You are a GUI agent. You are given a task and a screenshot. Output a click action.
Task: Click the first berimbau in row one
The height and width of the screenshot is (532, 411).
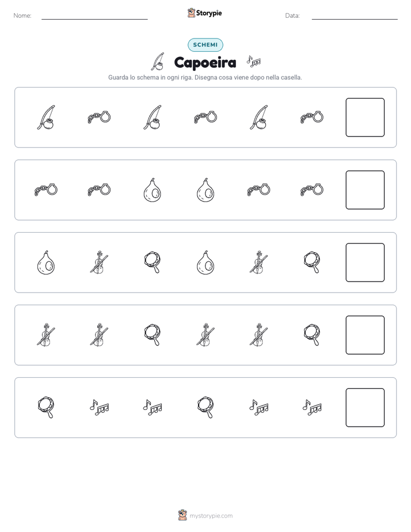click(x=46, y=117)
